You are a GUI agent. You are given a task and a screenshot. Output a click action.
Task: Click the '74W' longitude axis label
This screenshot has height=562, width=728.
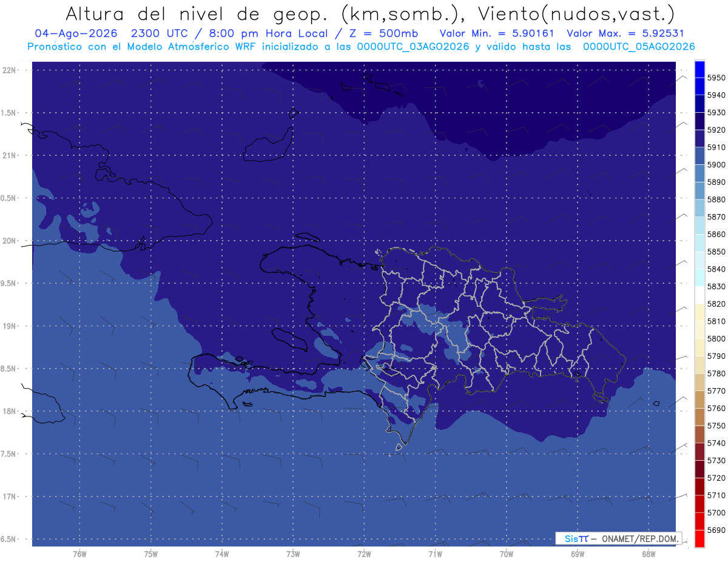point(221,554)
